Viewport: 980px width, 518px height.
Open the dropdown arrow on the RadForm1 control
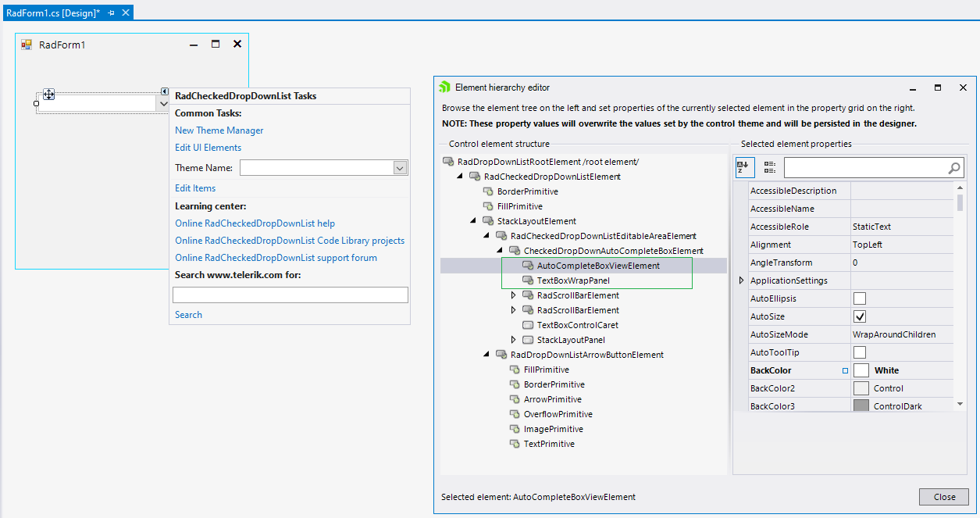tap(163, 103)
